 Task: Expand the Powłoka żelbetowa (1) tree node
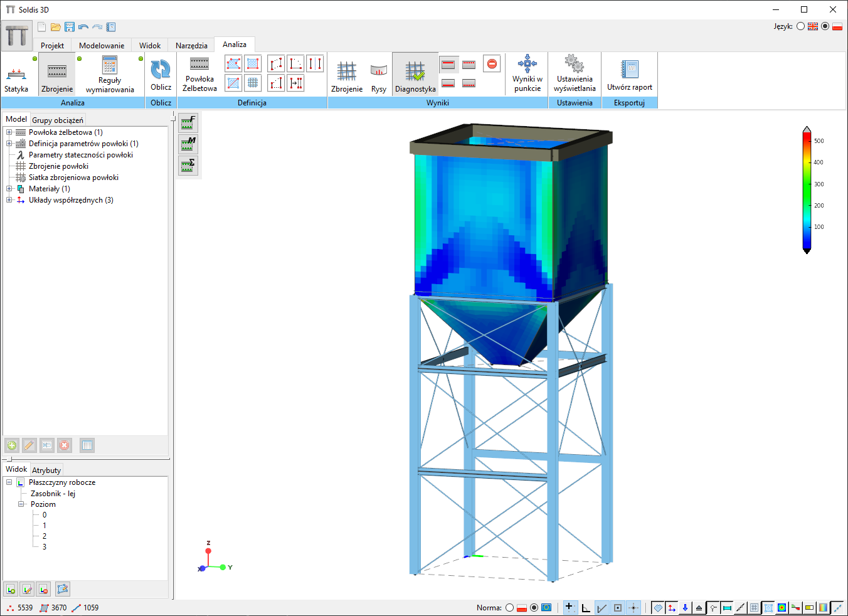coord(9,132)
